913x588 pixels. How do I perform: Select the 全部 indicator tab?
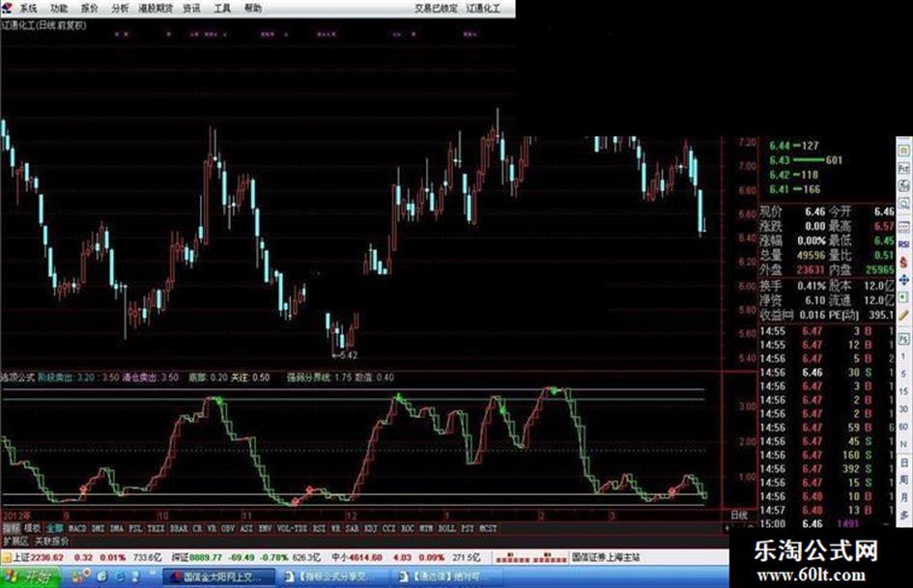tap(55, 528)
